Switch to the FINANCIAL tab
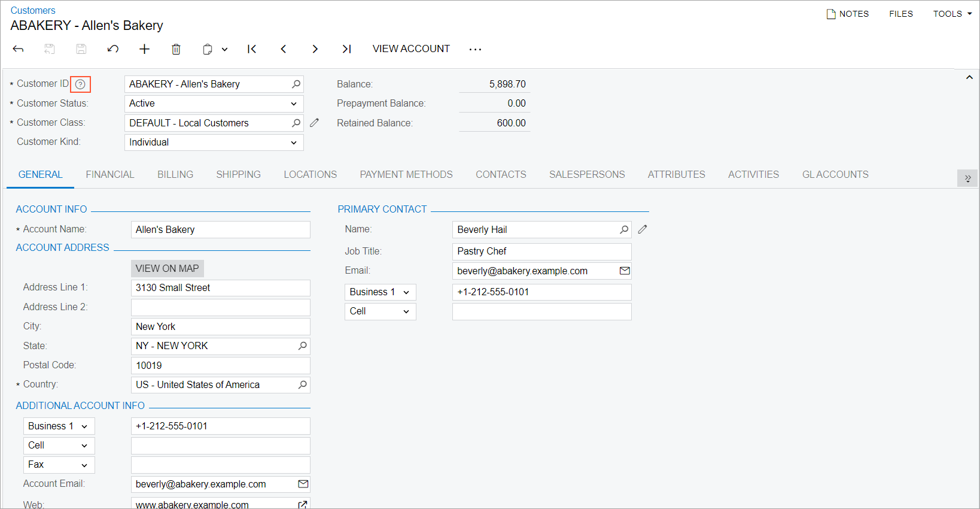The height and width of the screenshot is (509, 980). click(x=110, y=175)
